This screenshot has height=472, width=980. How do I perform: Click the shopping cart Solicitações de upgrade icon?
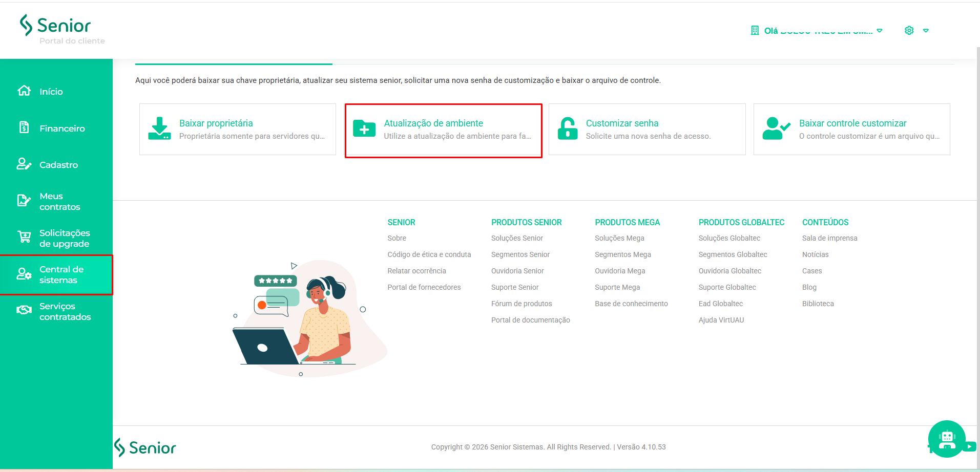[24, 237]
